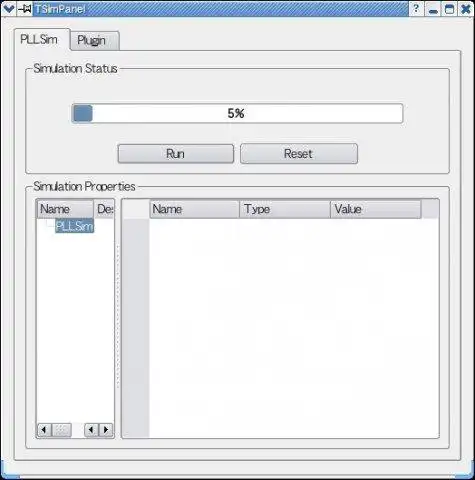The width and height of the screenshot is (475, 480).
Task: Sort properties table by Type column header
Action: pos(285,209)
